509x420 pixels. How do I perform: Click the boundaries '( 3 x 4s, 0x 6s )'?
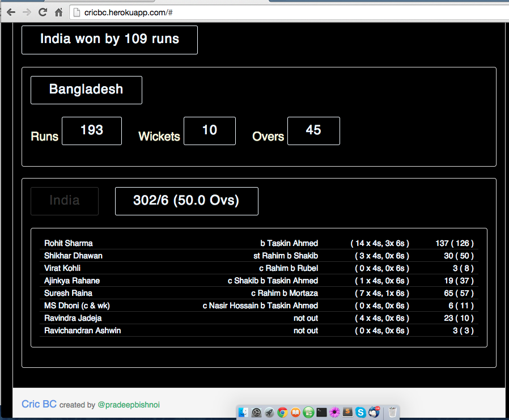[382, 256]
